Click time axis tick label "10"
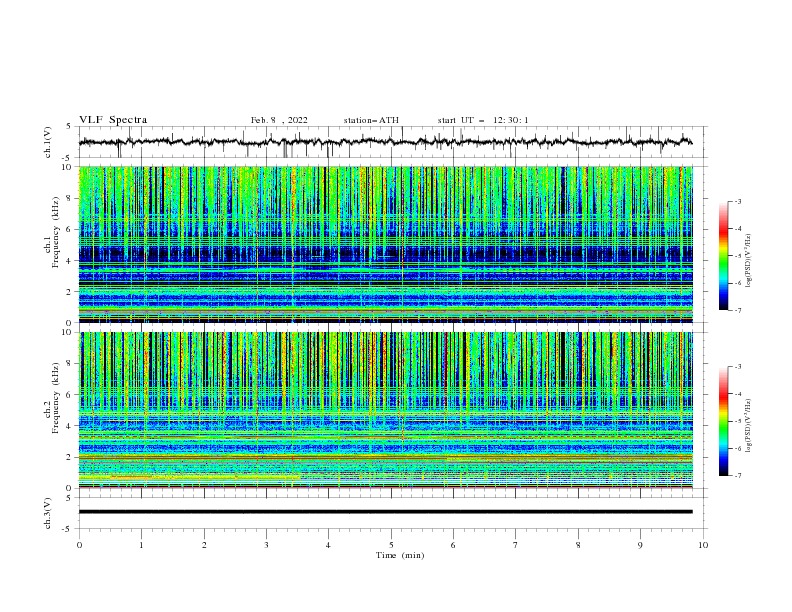Screen dimensions: 792x612 pyautogui.click(x=703, y=545)
